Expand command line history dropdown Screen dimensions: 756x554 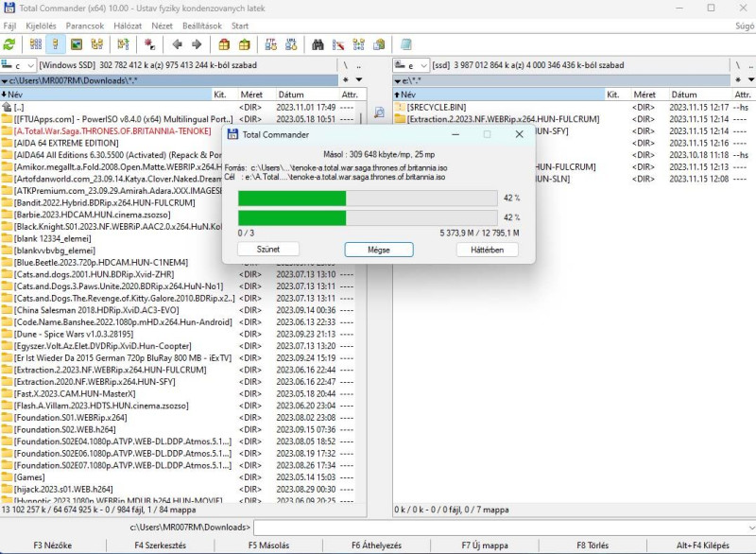(x=751, y=528)
